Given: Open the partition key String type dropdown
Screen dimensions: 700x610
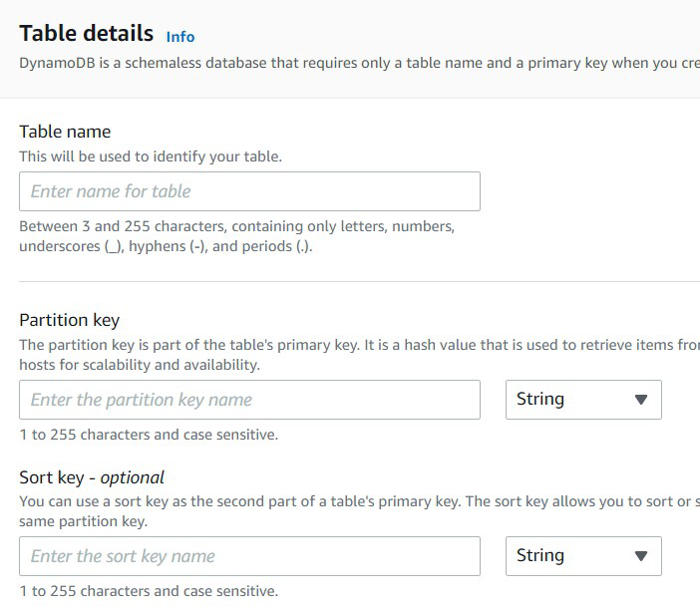Looking at the screenshot, I should (583, 400).
